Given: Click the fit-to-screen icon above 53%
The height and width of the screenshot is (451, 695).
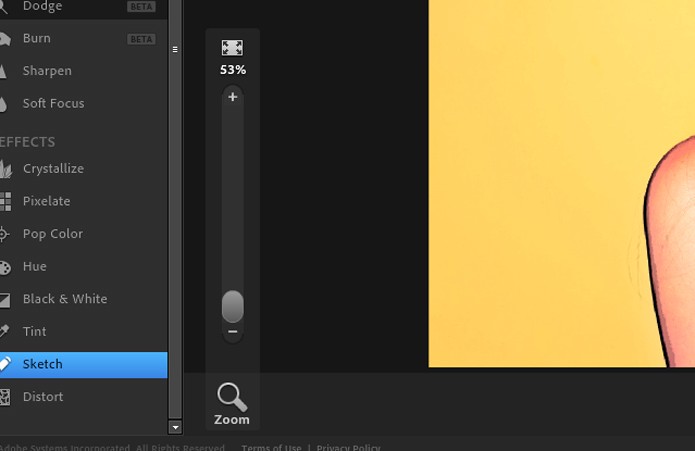Looking at the screenshot, I should (x=232, y=48).
